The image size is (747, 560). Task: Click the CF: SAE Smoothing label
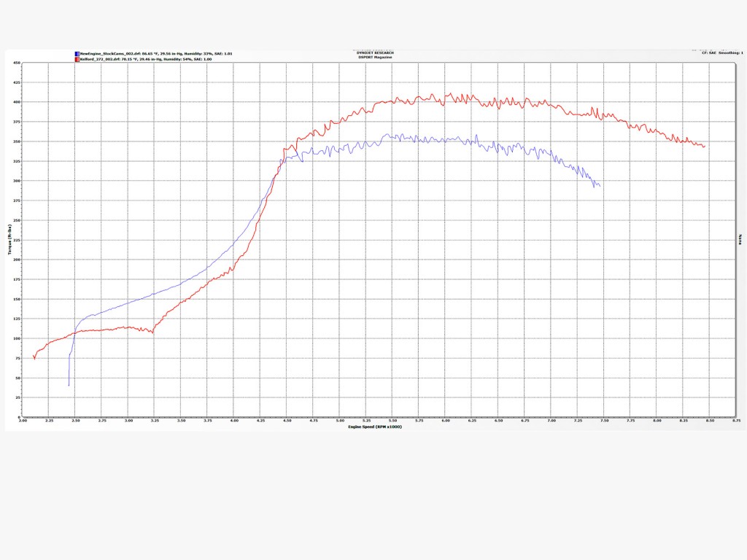tap(721, 52)
